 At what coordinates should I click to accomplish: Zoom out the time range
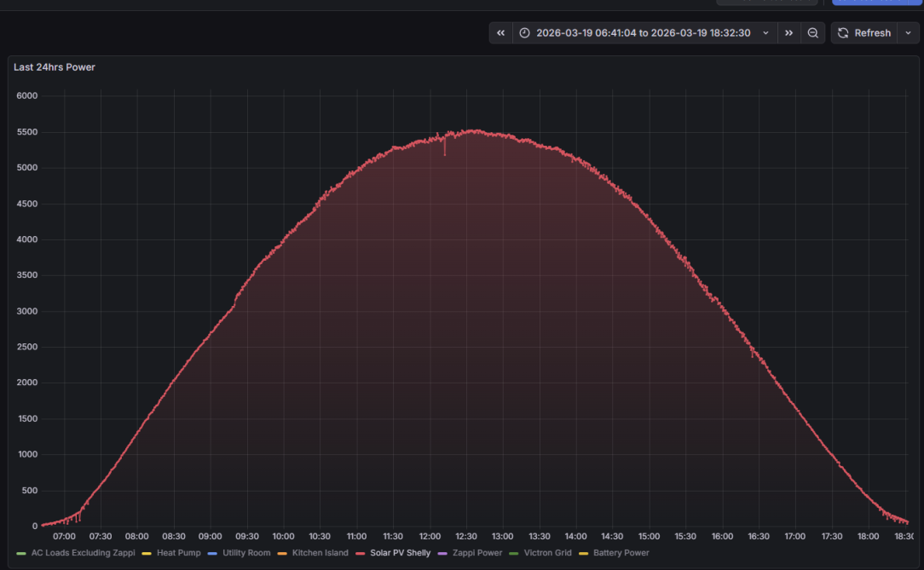pos(812,33)
